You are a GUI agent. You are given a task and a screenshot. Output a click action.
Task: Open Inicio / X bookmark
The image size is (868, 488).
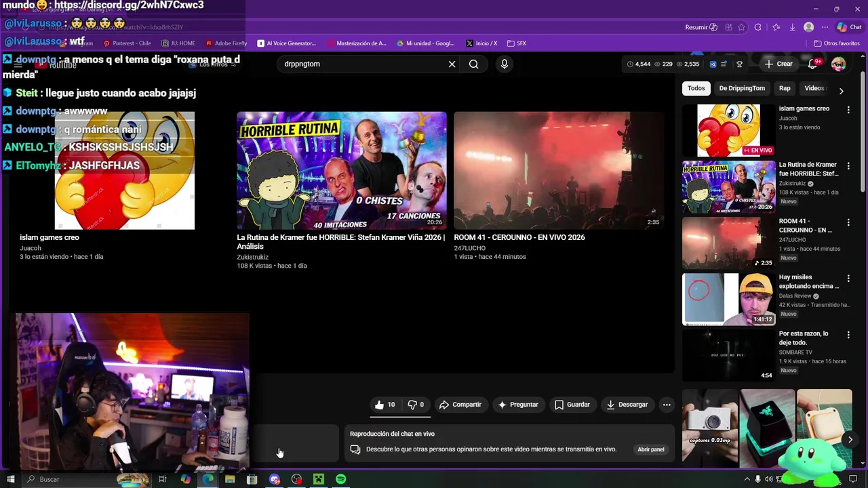[481, 43]
